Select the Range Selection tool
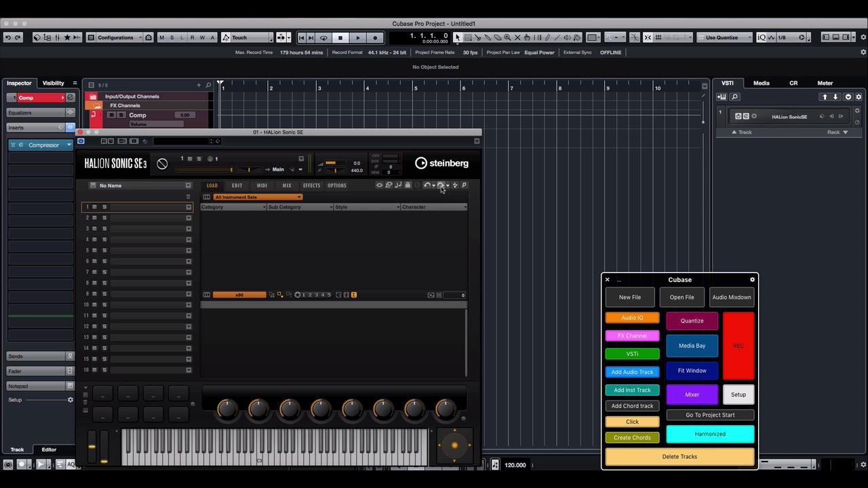The width and height of the screenshot is (868, 488). pos(468,37)
